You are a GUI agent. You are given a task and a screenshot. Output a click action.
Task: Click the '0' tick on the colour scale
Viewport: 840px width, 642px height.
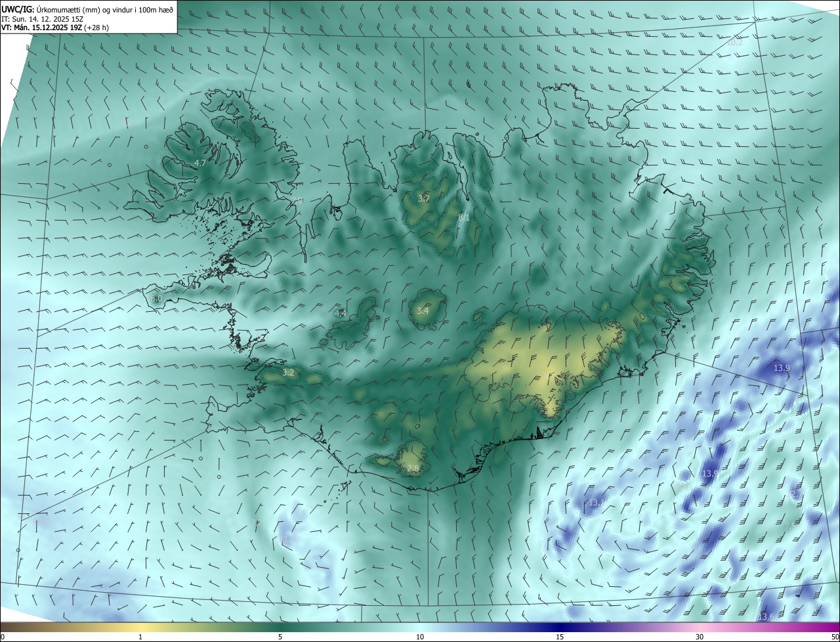pyautogui.click(x=3, y=637)
